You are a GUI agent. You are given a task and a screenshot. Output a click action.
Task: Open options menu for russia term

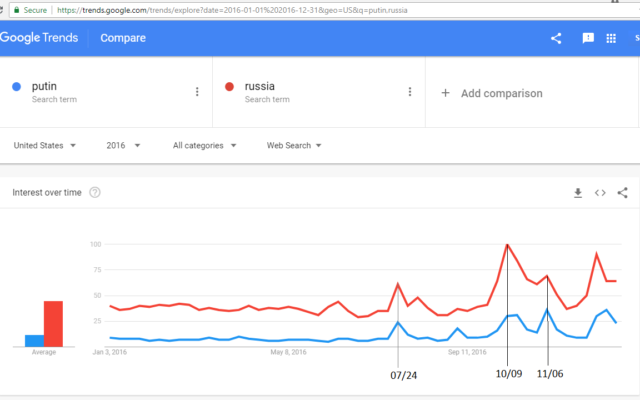[x=410, y=92]
